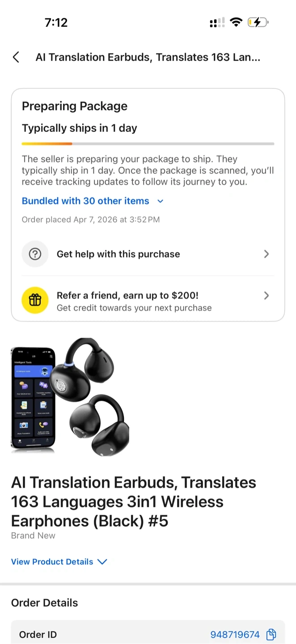Open the earbuds product image
The width and height of the screenshot is (296, 644).
[70, 397]
